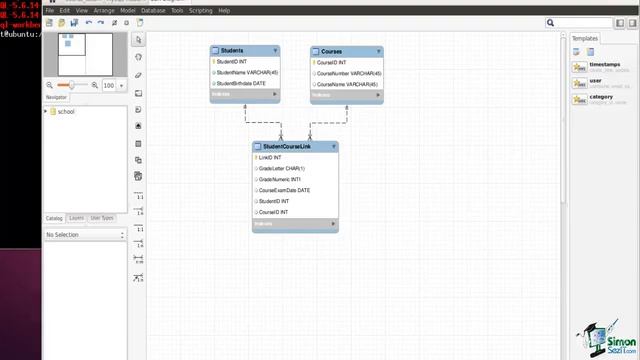This screenshot has width=640, height=360.
Task: Create a new model document from toolbar
Action: 49,23
